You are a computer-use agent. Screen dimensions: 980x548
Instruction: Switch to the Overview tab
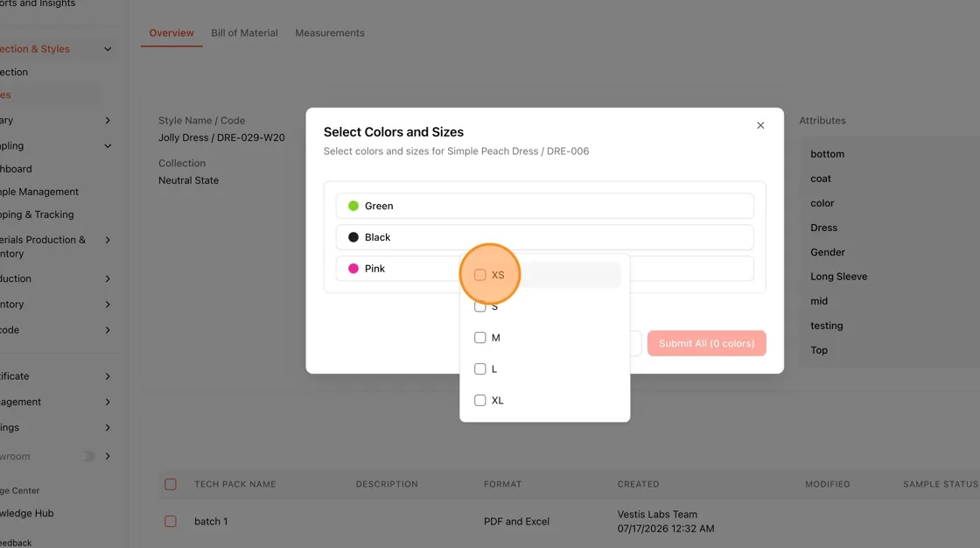171,32
